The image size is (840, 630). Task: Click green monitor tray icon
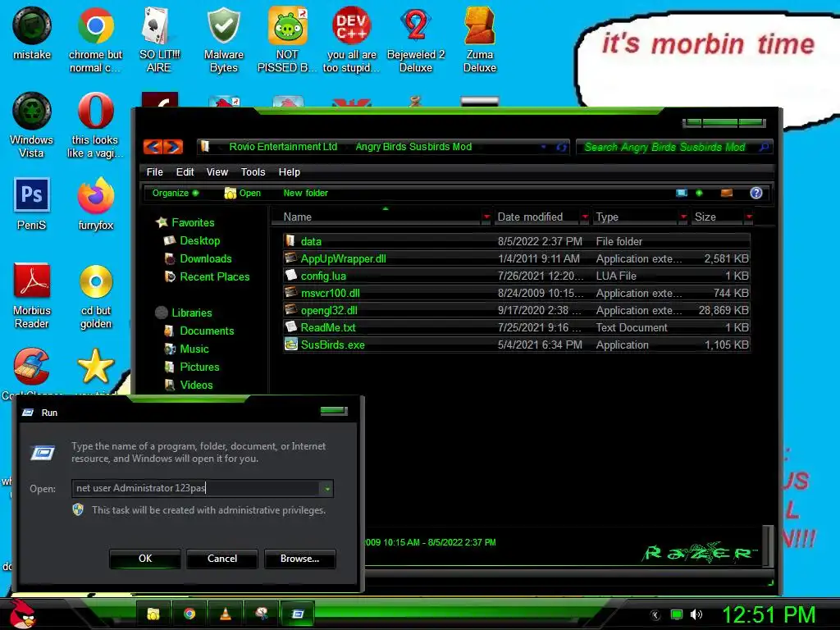coord(677,614)
